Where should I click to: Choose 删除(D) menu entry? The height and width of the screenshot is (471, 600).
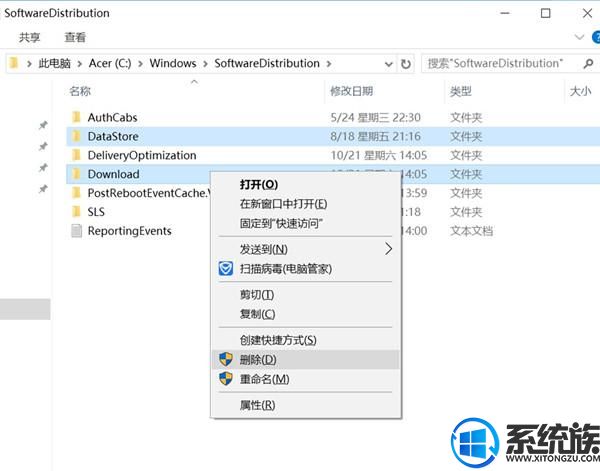(x=305, y=359)
